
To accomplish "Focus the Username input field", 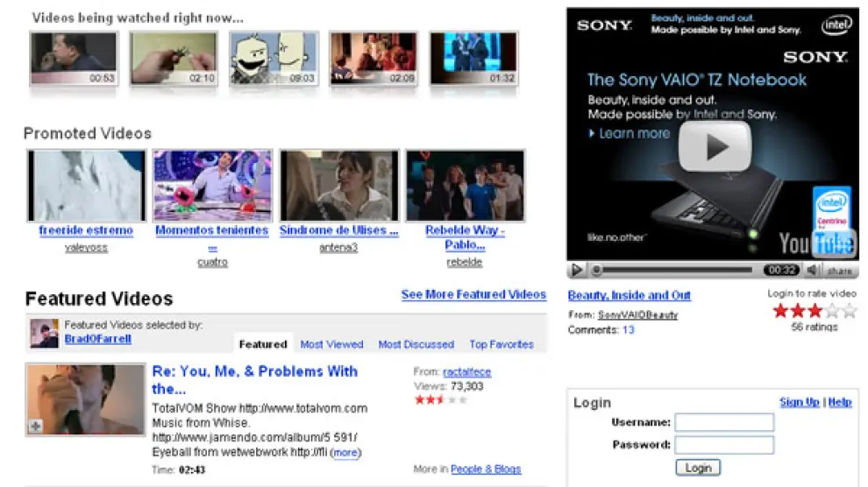I will 724,422.
